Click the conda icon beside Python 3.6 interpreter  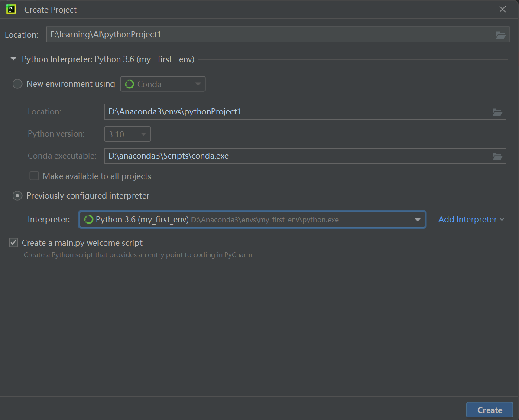coord(89,220)
